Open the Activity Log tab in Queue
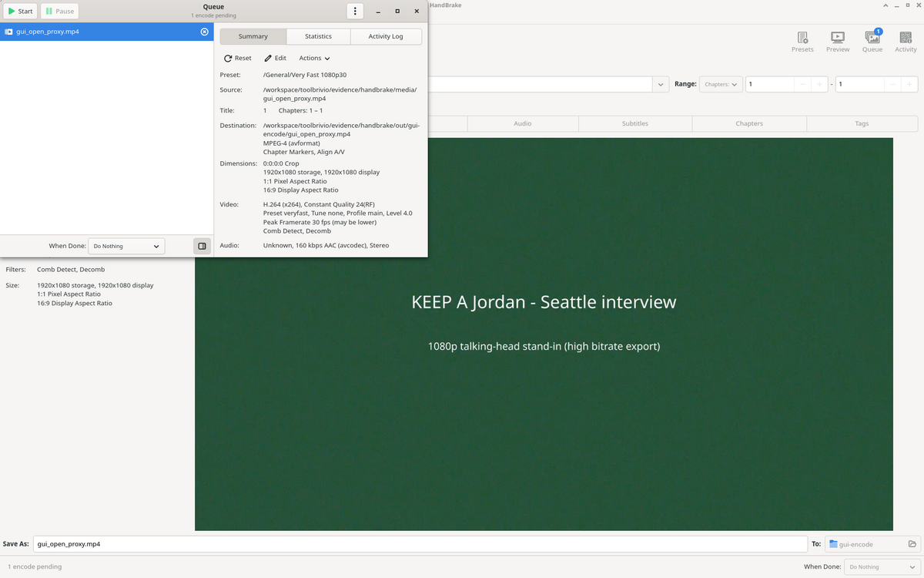 (386, 36)
